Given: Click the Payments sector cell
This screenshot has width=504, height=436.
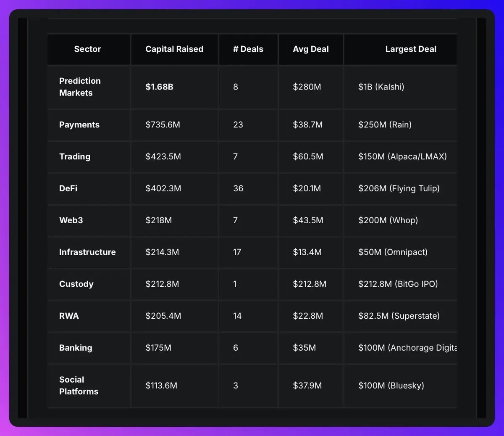Looking at the screenshot, I should (x=79, y=125).
